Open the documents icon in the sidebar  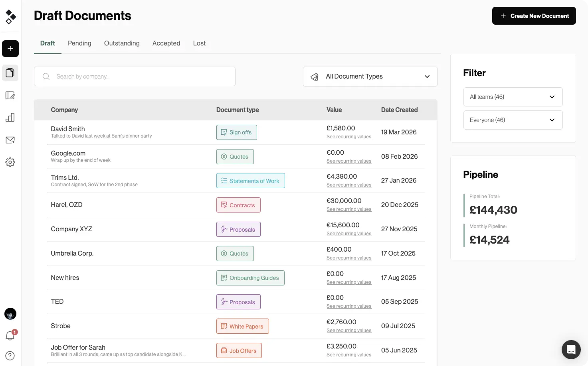pos(10,73)
